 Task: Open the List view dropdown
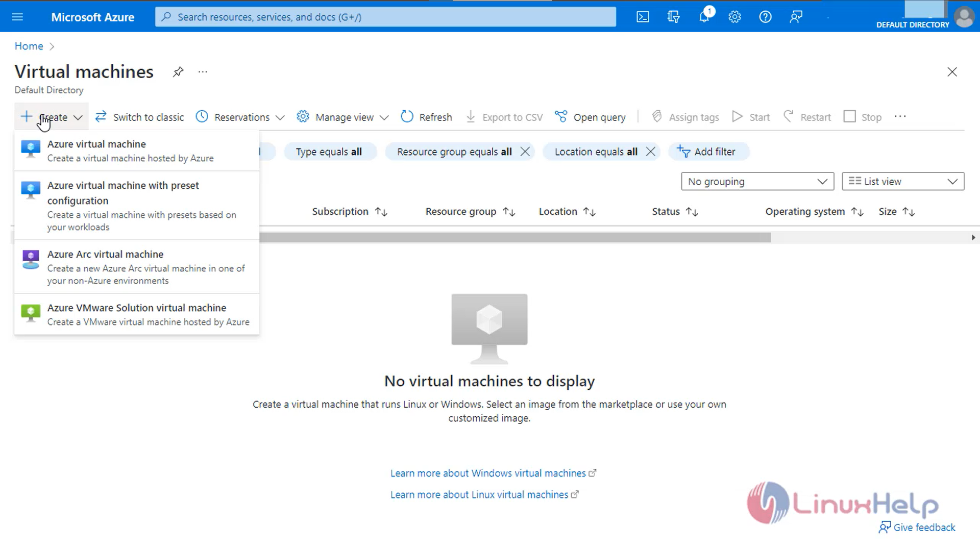[903, 181]
